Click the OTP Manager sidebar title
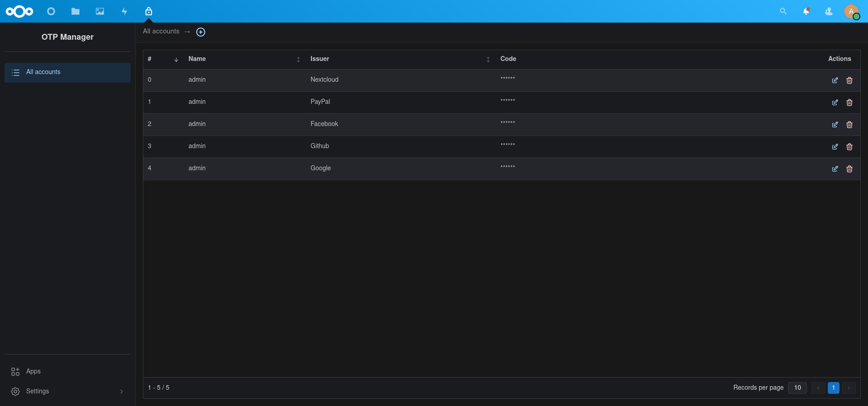868x406 pixels. tap(67, 37)
